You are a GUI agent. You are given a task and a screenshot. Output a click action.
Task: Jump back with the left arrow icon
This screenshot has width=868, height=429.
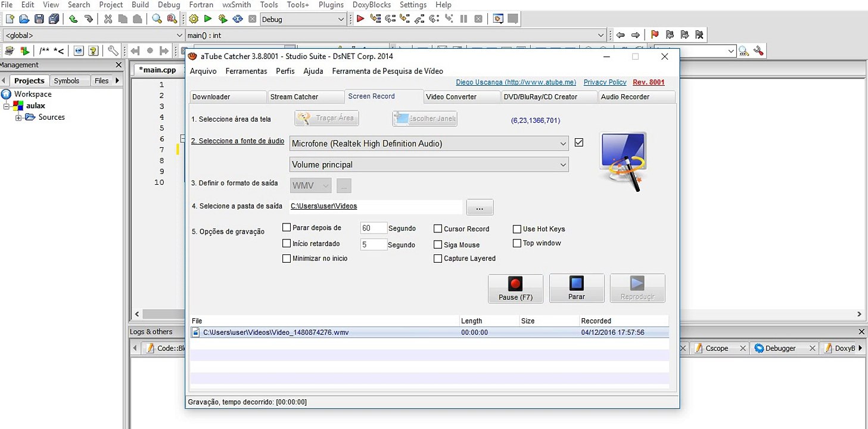[x=621, y=35]
